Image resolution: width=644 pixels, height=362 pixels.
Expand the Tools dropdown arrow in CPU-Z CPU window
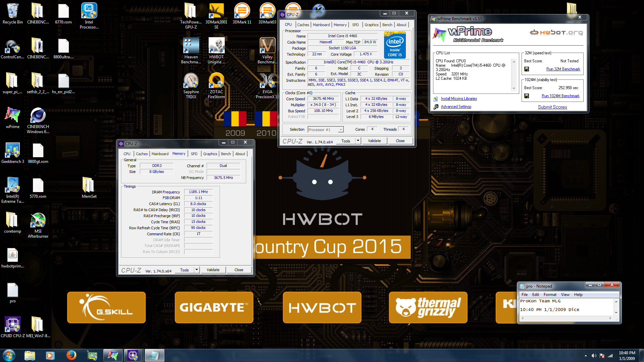pyautogui.click(x=358, y=141)
